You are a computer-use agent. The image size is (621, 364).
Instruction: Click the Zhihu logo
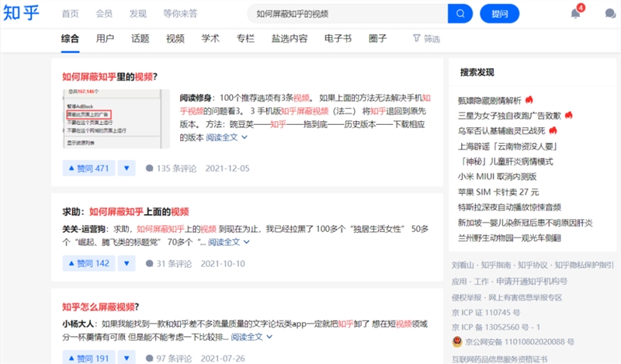click(x=22, y=13)
